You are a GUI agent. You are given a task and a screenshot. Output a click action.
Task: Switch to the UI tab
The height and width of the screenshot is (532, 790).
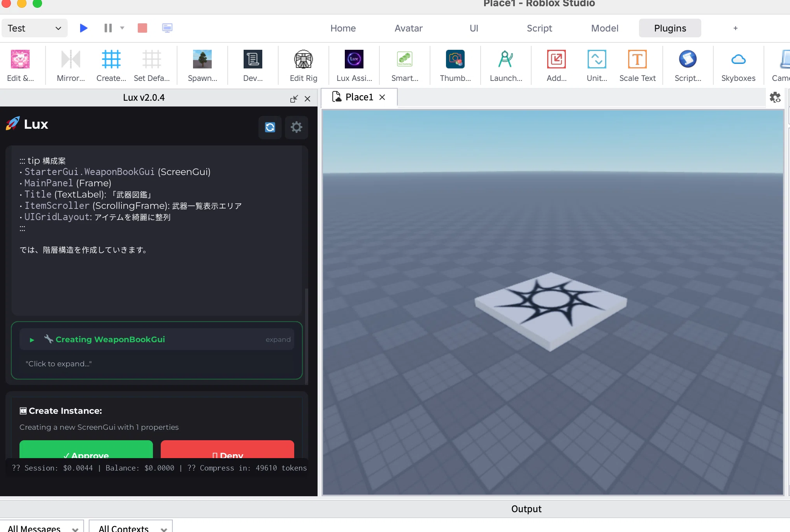tap(474, 28)
